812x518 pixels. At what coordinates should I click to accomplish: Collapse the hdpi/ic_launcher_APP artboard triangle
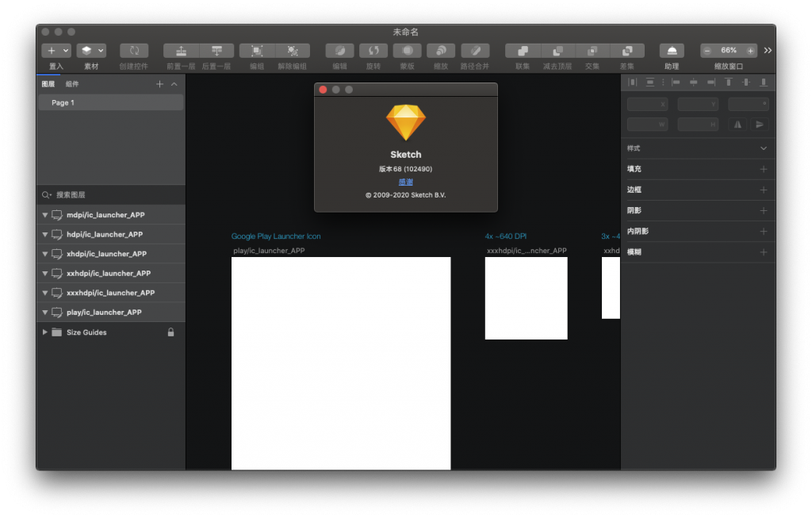tap(45, 235)
